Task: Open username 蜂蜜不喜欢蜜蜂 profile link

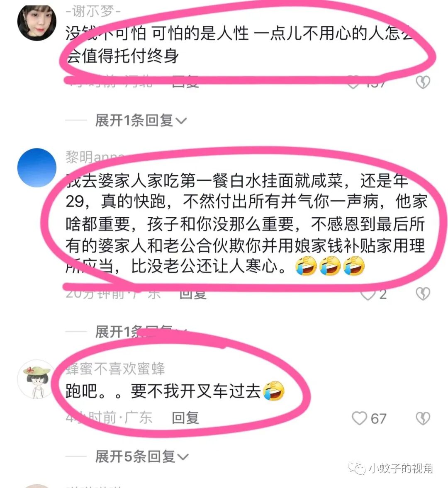Action: 115,369
